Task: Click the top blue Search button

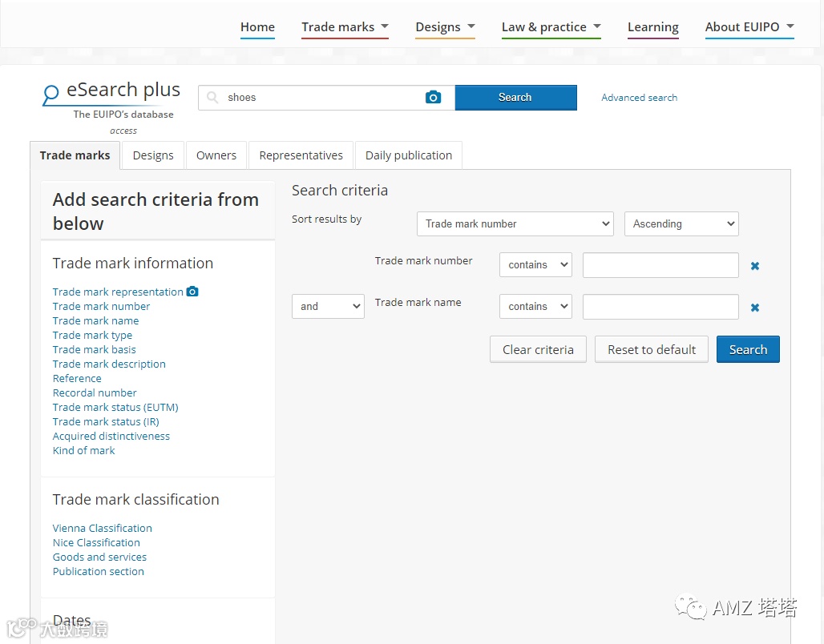Action: (x=515, y=97)
